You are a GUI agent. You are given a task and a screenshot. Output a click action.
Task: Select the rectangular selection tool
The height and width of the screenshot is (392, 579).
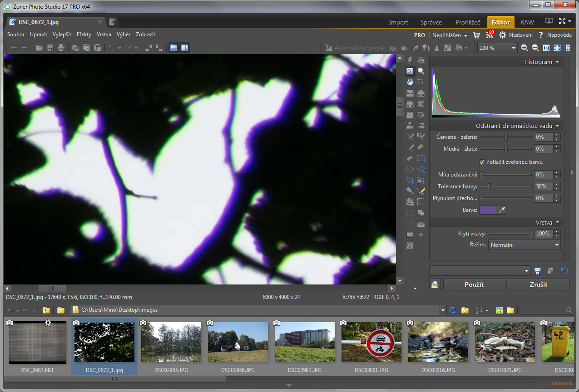click(x=421, y=158)
